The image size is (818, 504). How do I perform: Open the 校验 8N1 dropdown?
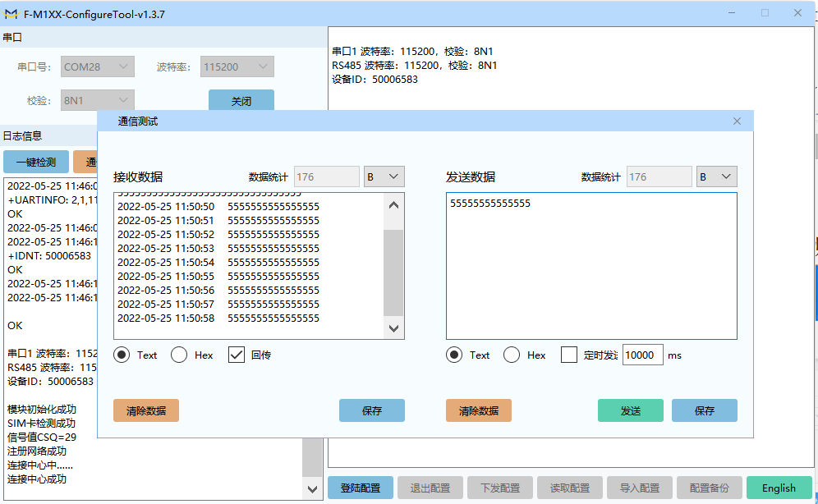point(98,100)
